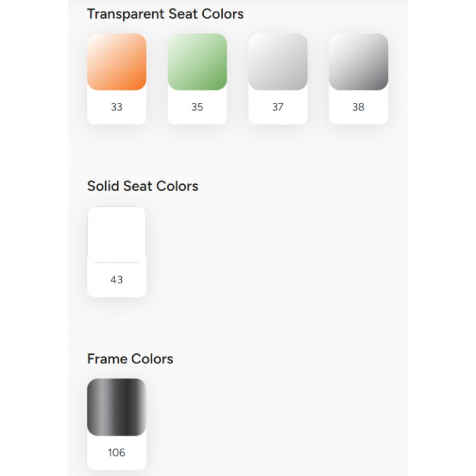Select the orange transparent seat swatch
Screen dimensions: 476x476
coord(117,62)
